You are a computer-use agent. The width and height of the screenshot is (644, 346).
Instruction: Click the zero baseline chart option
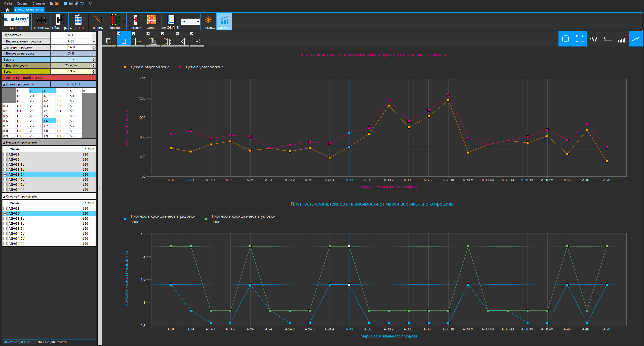608,39
